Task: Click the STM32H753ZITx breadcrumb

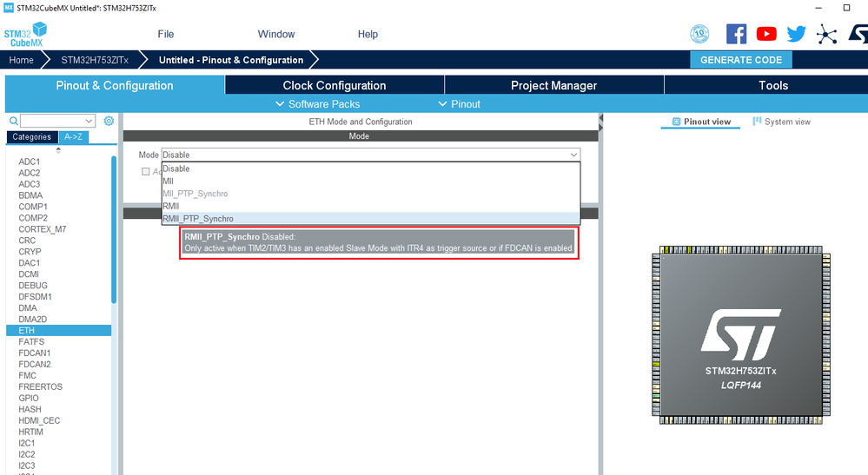Action: click(x=95, y=60)
